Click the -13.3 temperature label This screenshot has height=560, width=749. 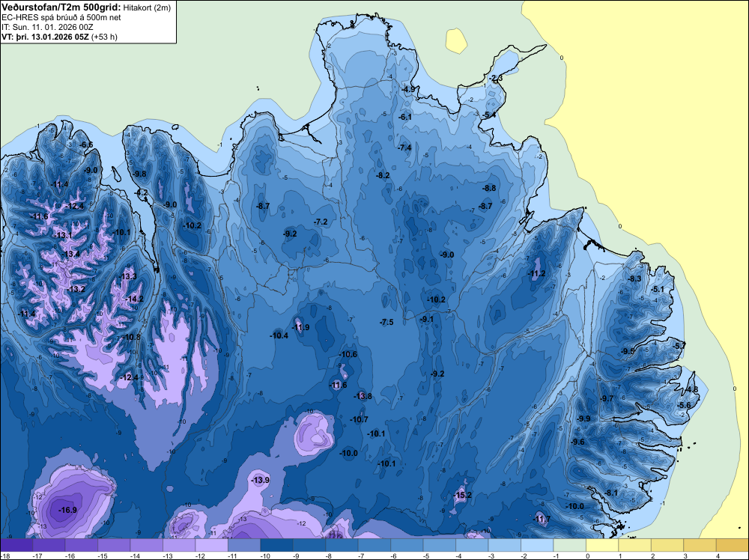[127, 276]
